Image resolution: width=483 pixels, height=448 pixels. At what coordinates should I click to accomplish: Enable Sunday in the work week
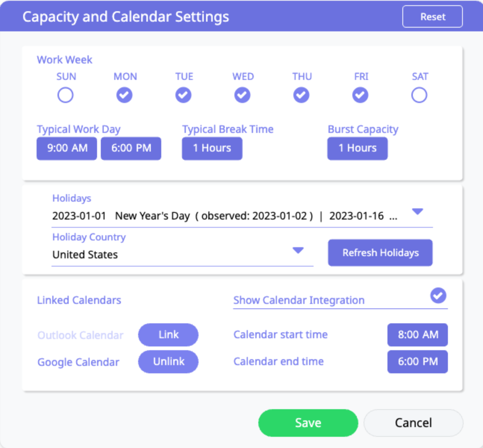(65, 95)
